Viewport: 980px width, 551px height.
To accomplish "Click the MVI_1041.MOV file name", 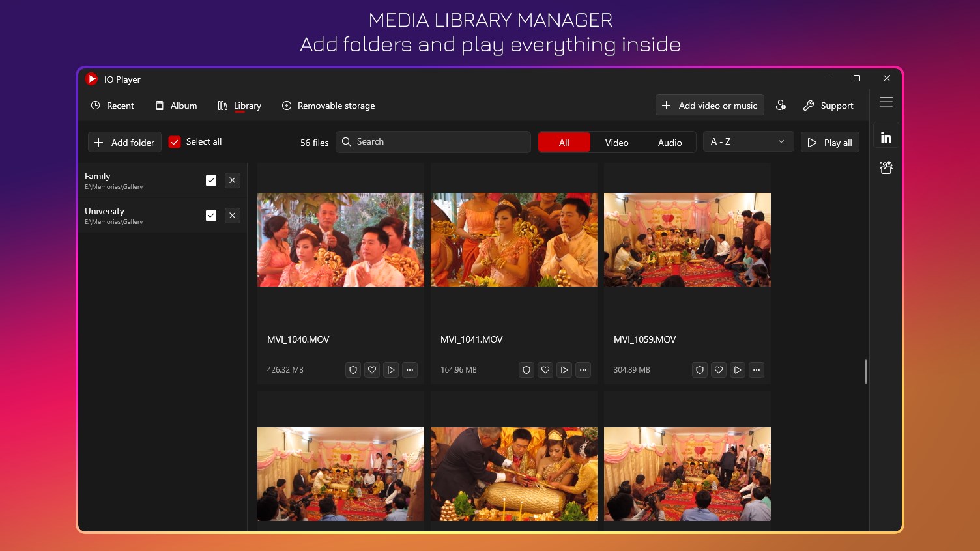I will point(472,339).
